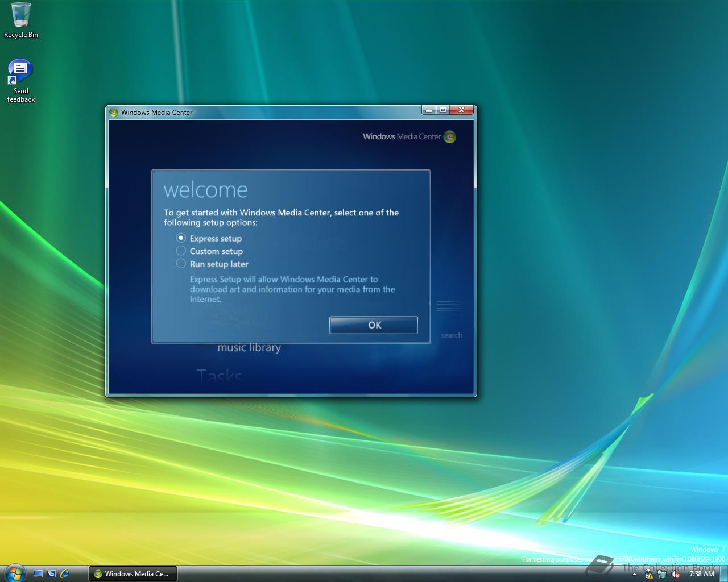Click the muted volume tray icon

point(676,575)
